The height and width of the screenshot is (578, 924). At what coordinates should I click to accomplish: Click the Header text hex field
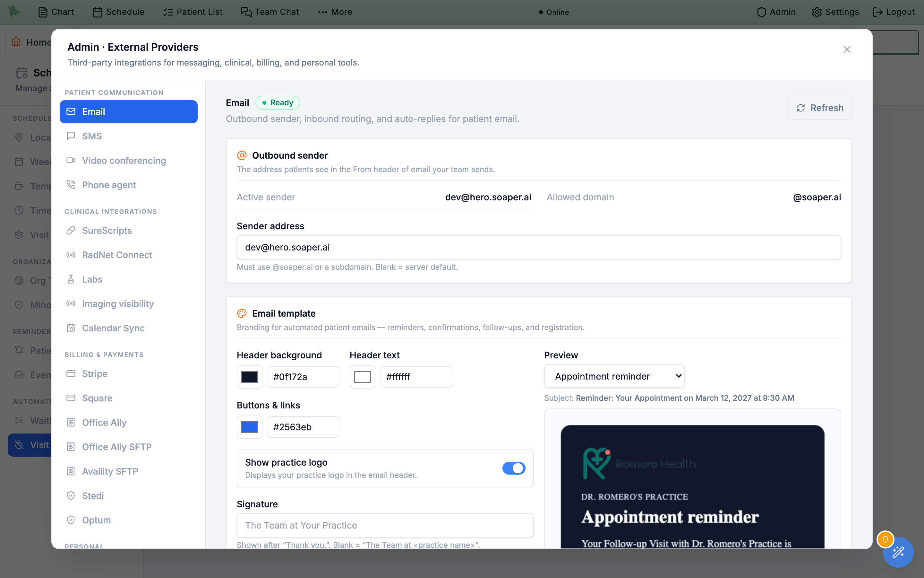point(416,377)
